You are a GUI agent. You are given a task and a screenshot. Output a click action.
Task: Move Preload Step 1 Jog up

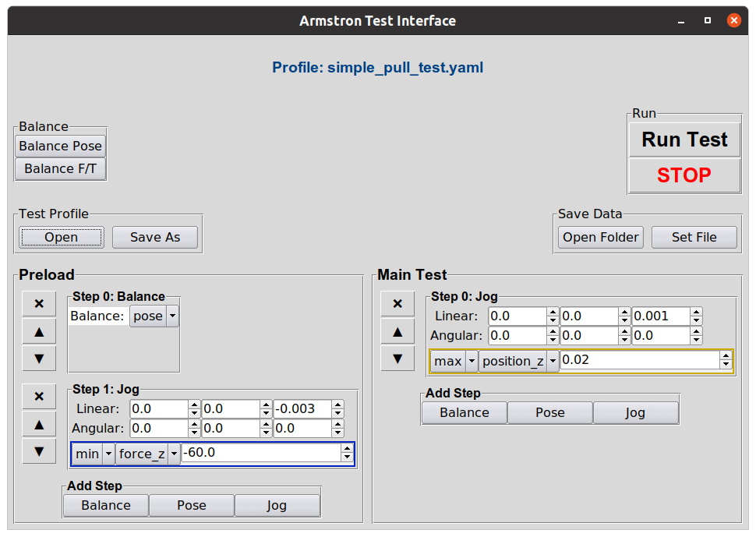tap(39, 425)
